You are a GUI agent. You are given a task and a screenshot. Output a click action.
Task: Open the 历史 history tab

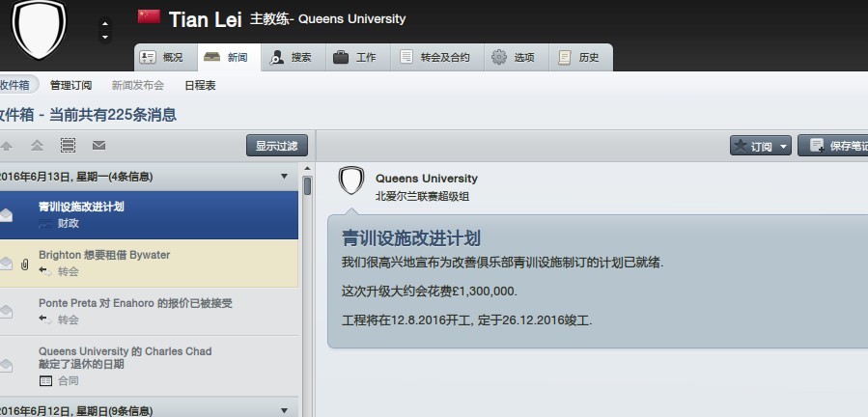[579, 57]
